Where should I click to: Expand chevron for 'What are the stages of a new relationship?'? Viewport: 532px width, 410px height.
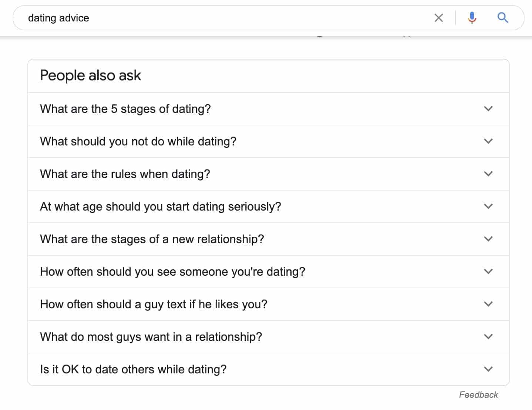point(488,239)
